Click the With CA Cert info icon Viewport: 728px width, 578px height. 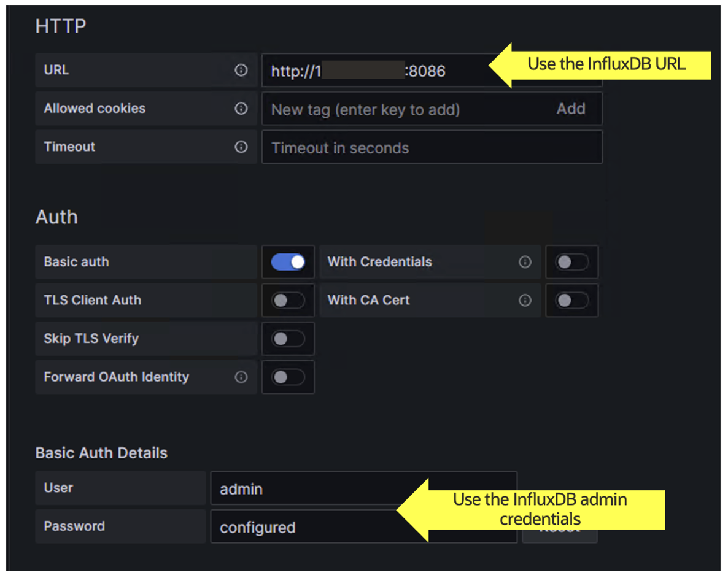525,300
